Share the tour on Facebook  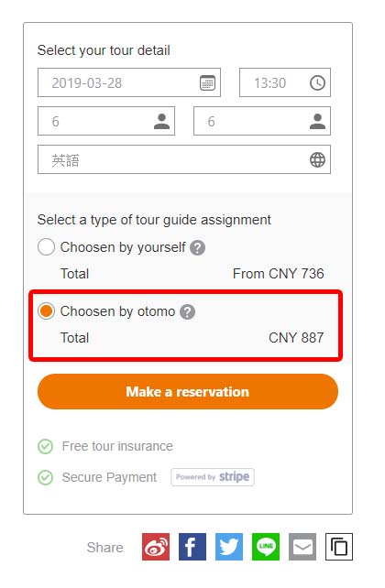192,547
